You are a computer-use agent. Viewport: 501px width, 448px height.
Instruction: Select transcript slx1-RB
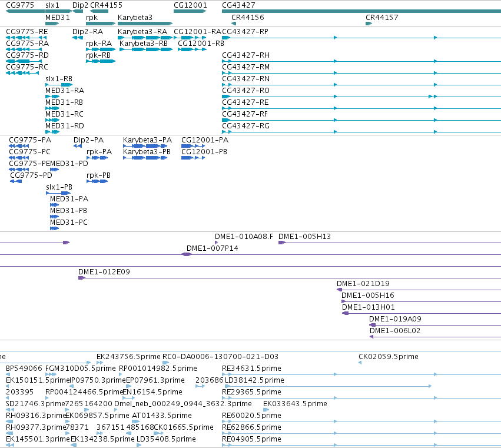point(59,79)
